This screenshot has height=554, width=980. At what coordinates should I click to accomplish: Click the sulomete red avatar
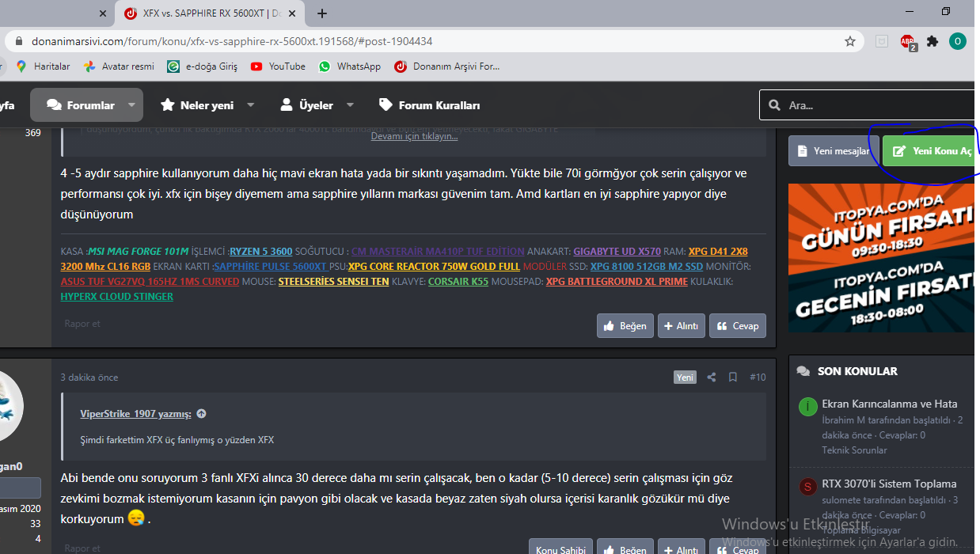tap(807, 487)
